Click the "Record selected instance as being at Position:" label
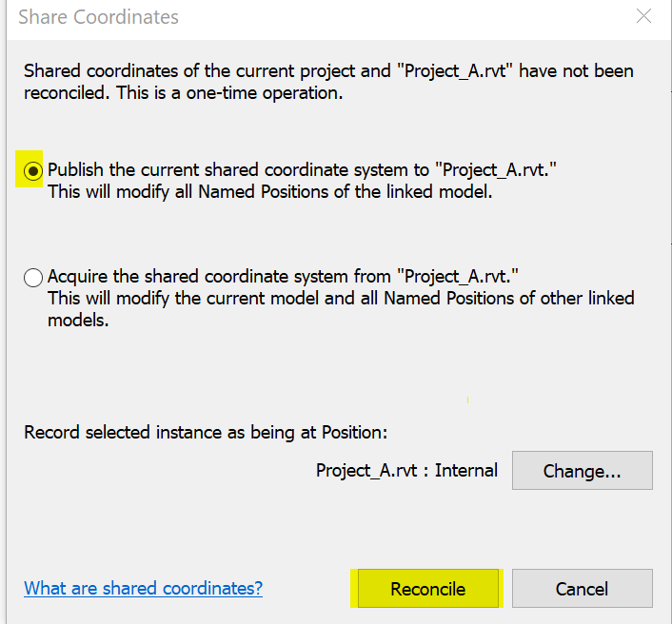 pos(206,432)
